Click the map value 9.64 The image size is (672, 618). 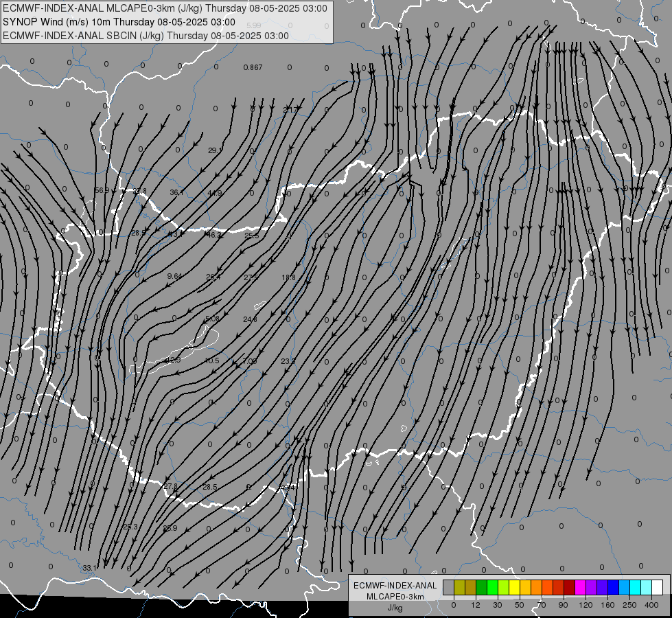click(174, 276)
